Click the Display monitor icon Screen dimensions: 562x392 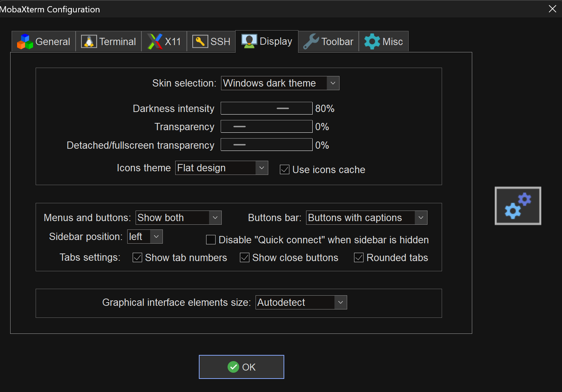click(x=249, y=41)
